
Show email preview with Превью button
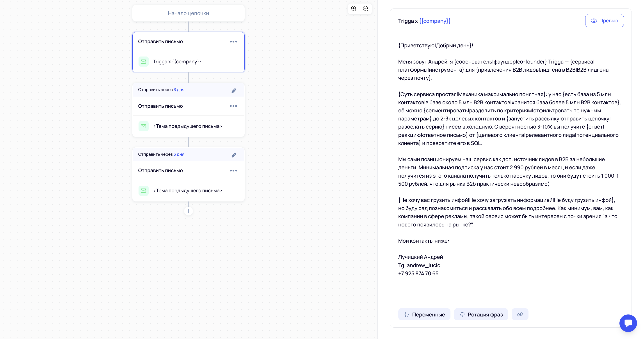point(604,21)
